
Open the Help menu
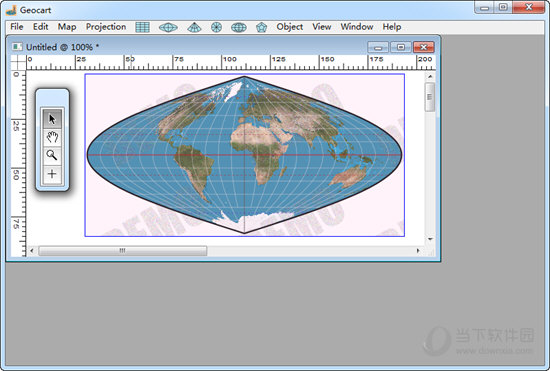[391, 27]
